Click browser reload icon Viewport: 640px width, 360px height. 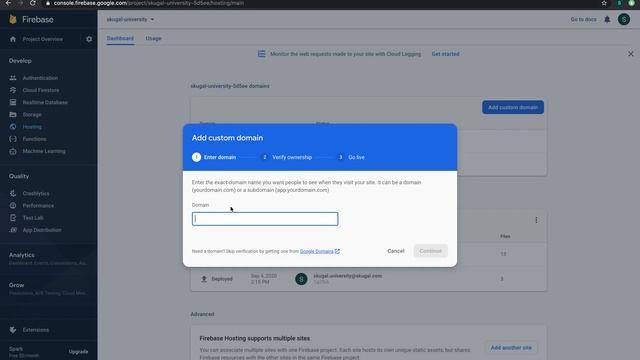[33, 3]
